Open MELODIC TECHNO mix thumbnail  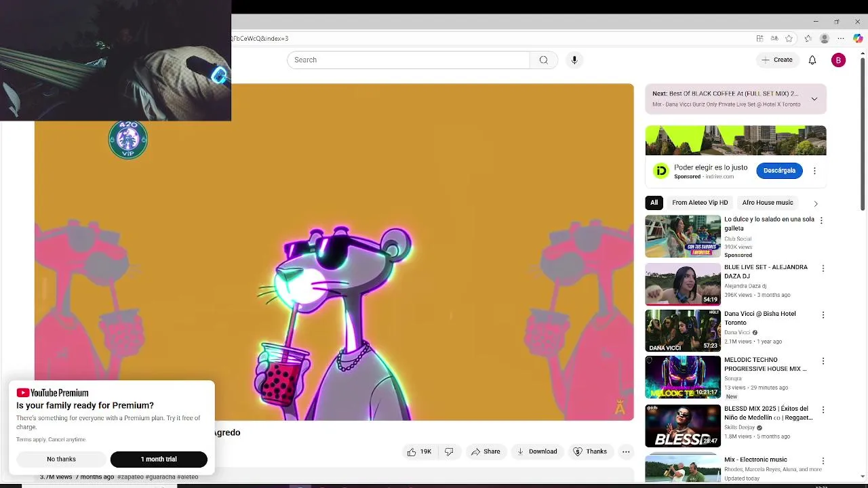coord(683,377)
